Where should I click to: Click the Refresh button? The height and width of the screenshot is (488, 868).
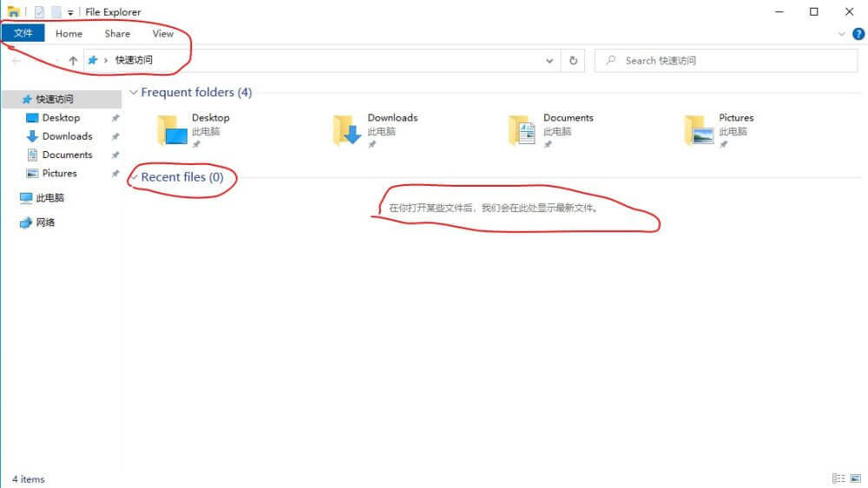(x=573, y=61)
